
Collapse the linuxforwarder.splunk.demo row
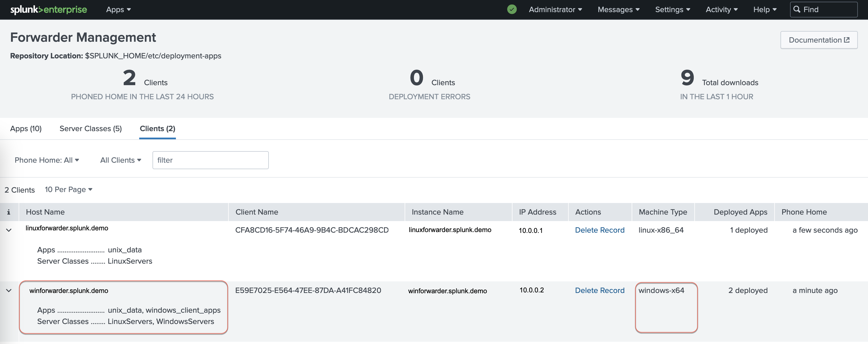(x=8, y=230)
